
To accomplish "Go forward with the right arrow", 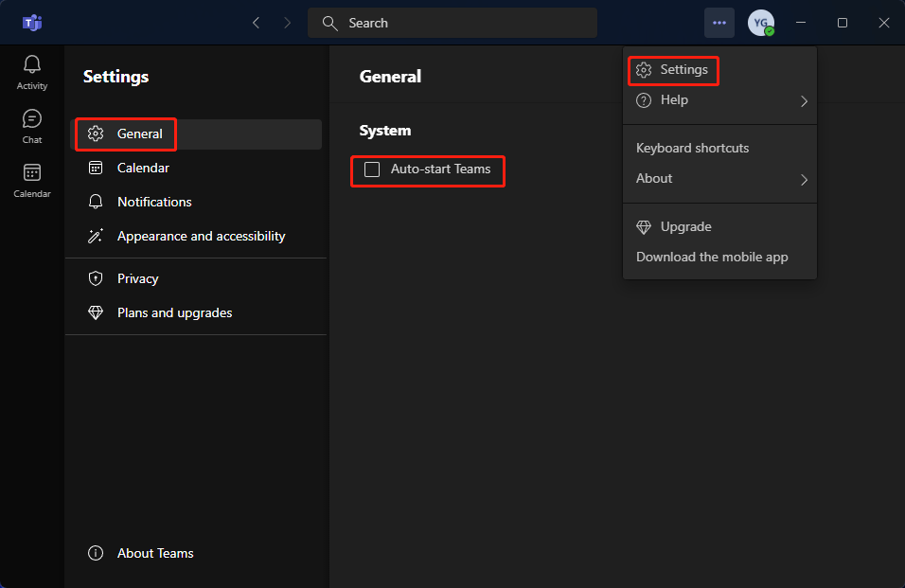I will coord(287,23).
